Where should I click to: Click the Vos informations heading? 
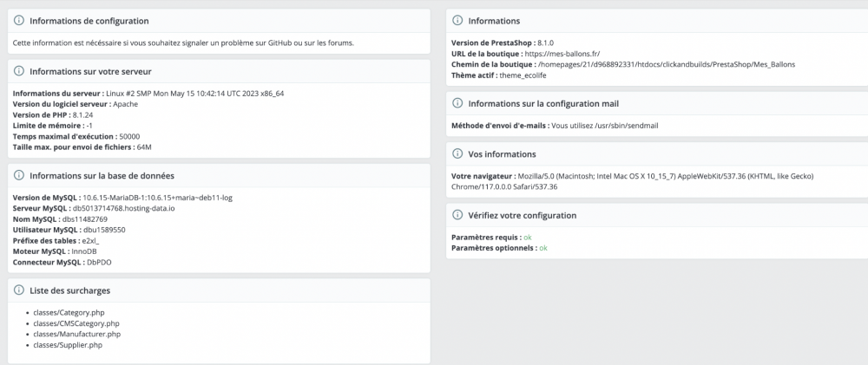[x=502, y=154]
